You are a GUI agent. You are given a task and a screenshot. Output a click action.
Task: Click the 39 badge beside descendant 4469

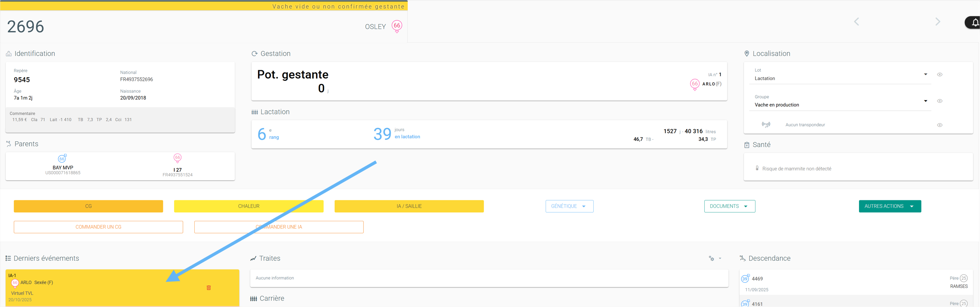click(745, 278)
